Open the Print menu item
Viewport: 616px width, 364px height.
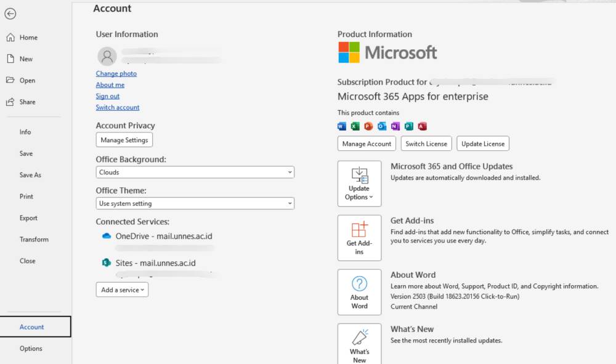(x=26, y=196)
